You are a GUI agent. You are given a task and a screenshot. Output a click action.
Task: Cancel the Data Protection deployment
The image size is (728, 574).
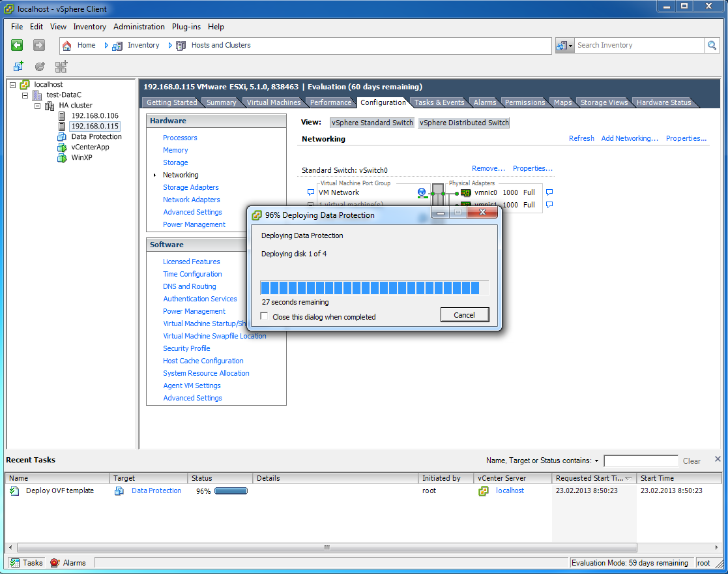(x=464, y=314)
